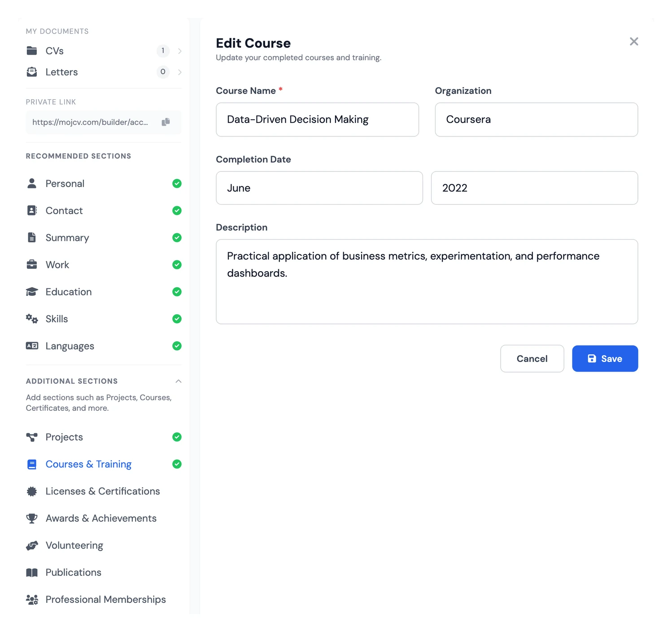The height and width of the screenshot is (632, 672).
Task: Click the Licenses & Certifications badge icon
Action: [x=32, y=492]
